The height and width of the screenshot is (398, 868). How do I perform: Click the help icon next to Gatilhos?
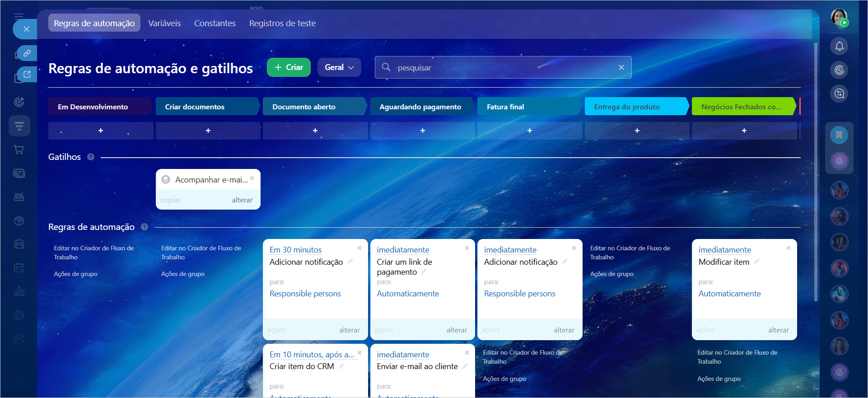pyautogui.click(x=91, y=157)
